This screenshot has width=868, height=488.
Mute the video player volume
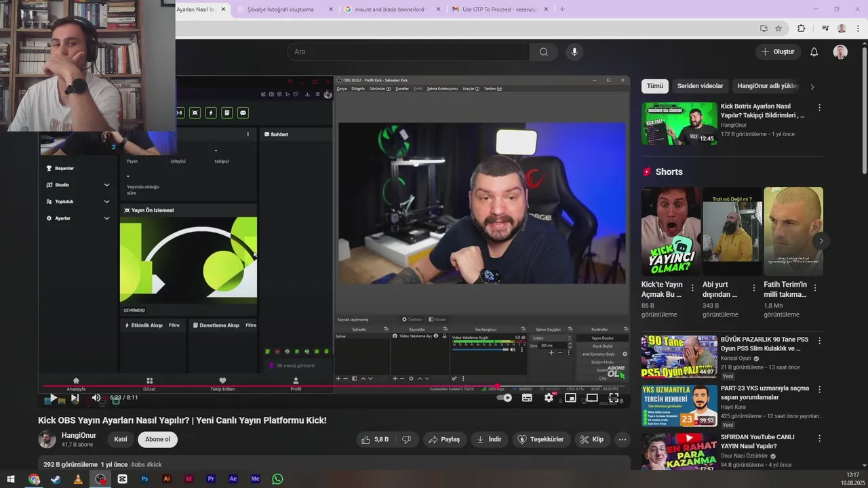tap(96, 398)
